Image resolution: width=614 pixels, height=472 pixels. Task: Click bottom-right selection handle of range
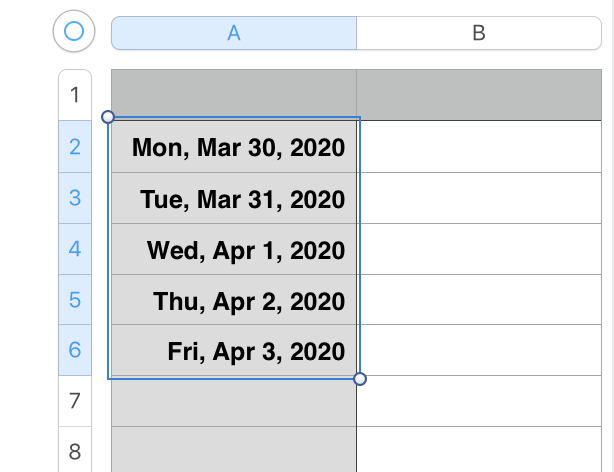pyautogui.click(x=360, y=379)
